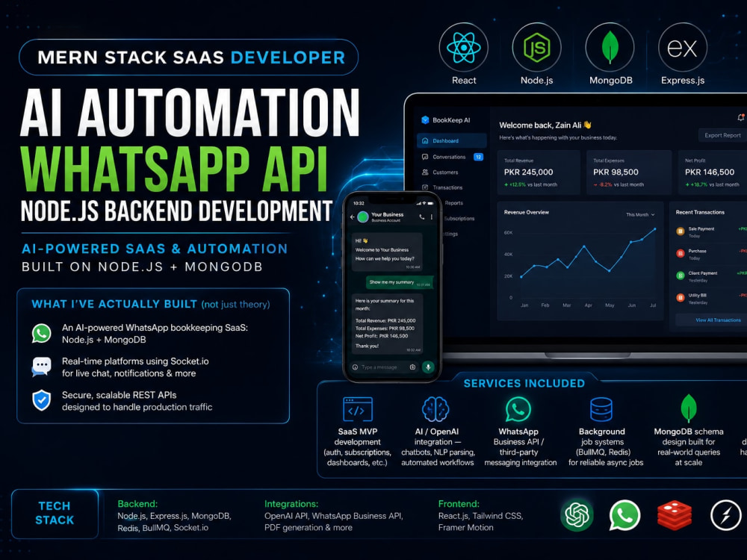Click the WhatsApp logo in bottom row

[x=624, y=514]
